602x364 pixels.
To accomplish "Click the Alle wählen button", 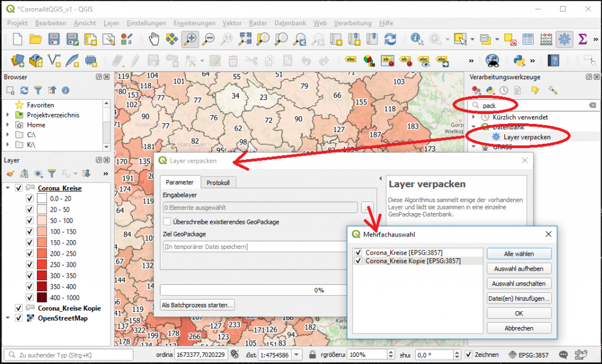I will [x=519, y=252].
